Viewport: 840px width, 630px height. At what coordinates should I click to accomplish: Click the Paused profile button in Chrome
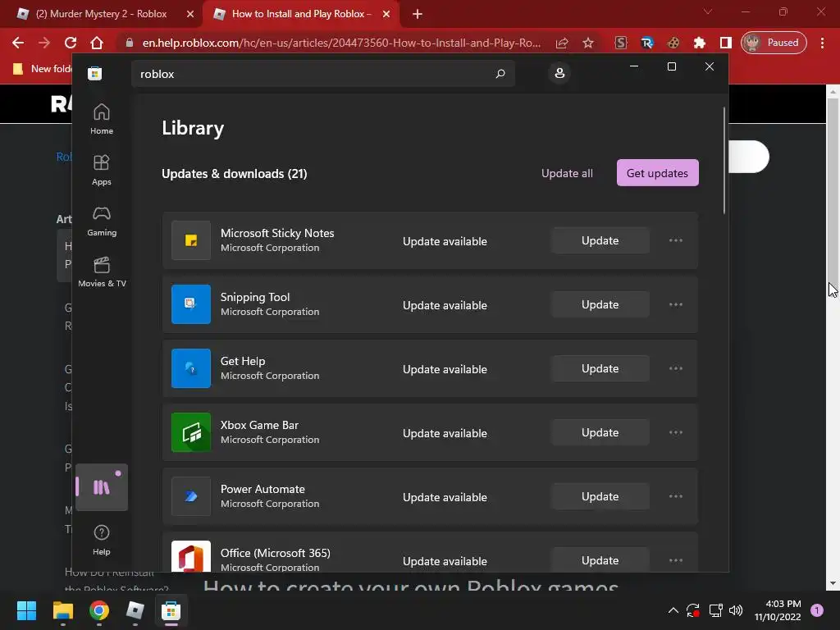coord(774,43)
